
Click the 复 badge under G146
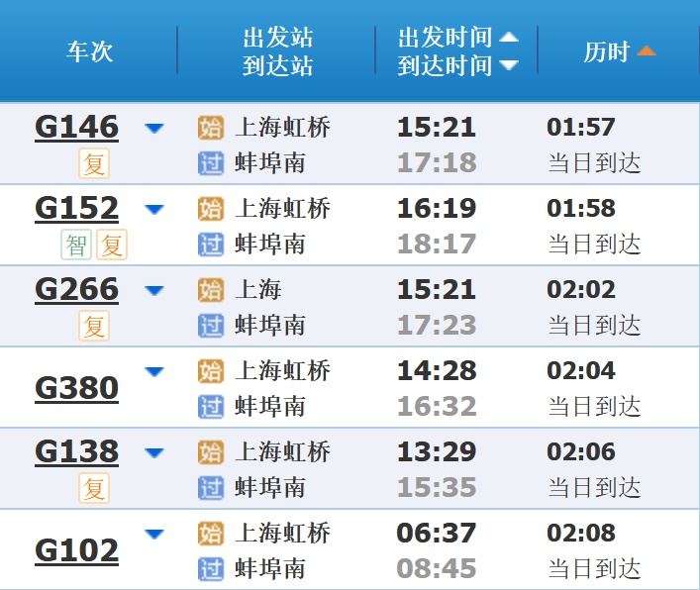(x=94, y=163)
